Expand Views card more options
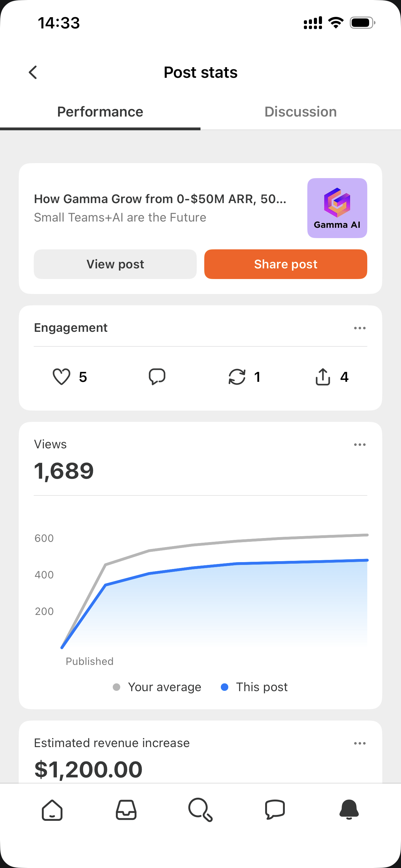This screenshot has width=401, height=868. [x=359, y=445]
